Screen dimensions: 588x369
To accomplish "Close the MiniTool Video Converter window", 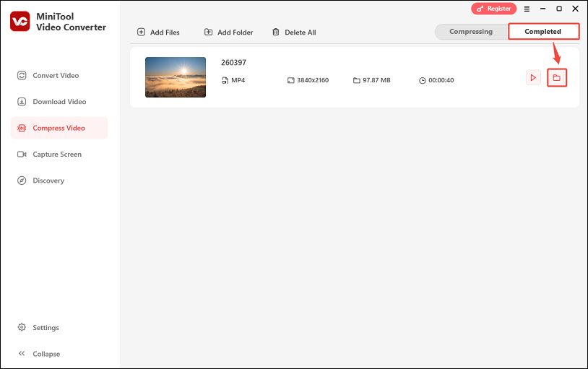I will pos(575,9).
